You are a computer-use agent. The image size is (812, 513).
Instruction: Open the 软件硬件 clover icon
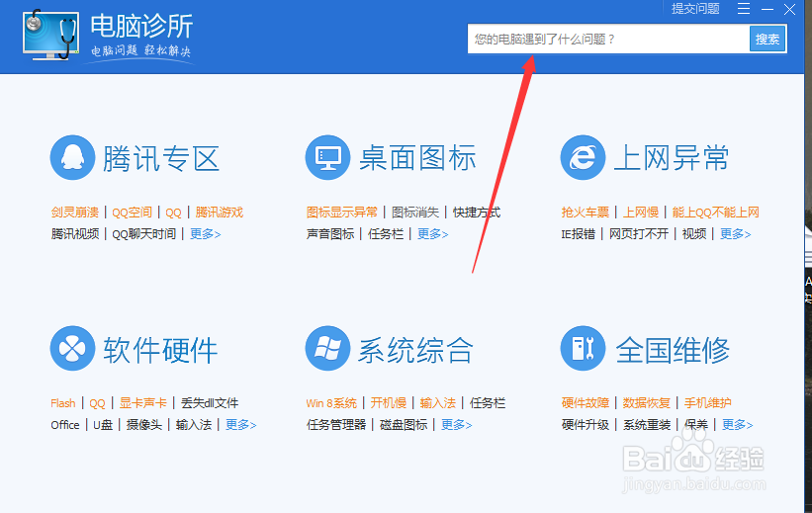(72, 348)
